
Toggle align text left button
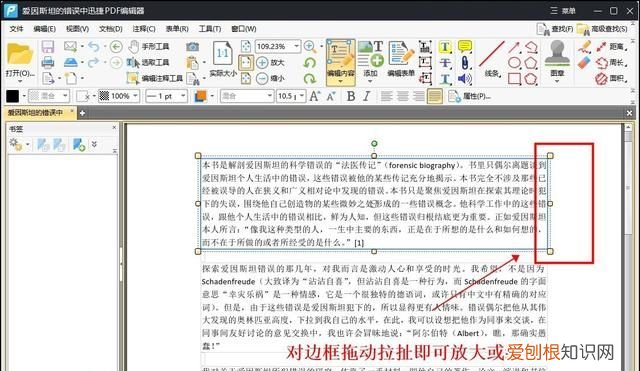tap(387, 96)
